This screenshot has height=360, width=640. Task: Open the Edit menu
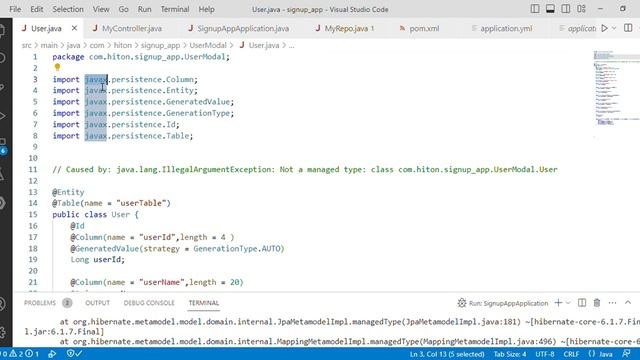pyautogui.click(x=36, y=9)
